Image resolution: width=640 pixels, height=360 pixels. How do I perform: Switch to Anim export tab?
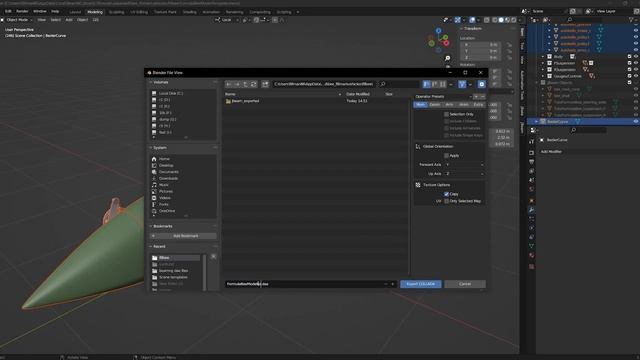(x=464, y=105)
